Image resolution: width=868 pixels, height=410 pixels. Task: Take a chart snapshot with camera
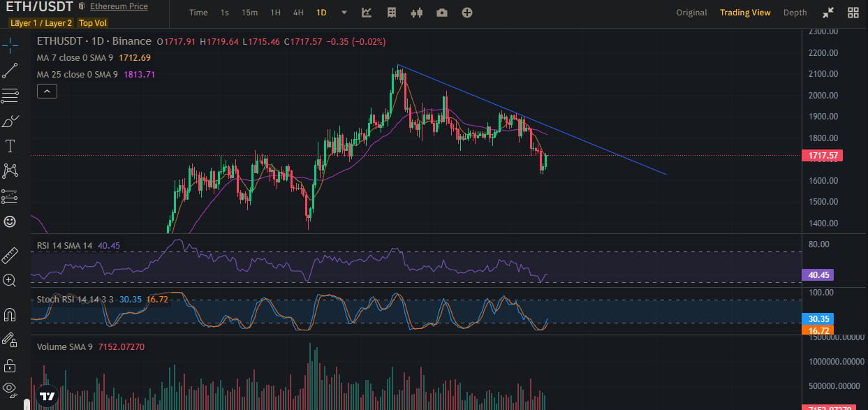tap(442, 13)
